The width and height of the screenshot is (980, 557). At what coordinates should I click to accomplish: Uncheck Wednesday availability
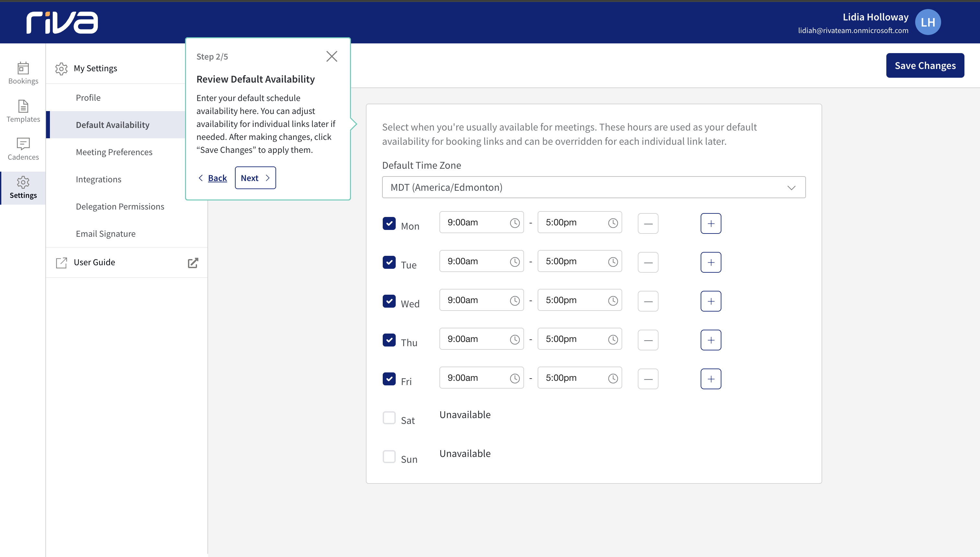pyautogui.click(x=389, y=301)
